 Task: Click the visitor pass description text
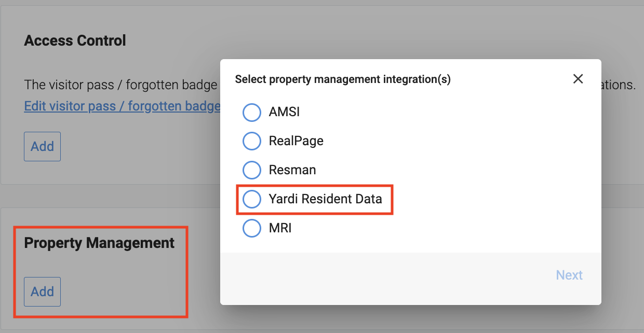click(x=120, y=85)
